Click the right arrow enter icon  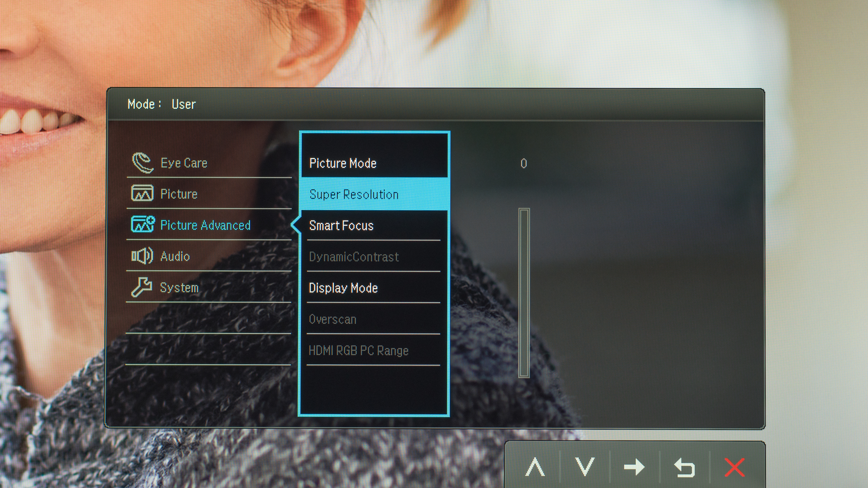coord(634,467)
